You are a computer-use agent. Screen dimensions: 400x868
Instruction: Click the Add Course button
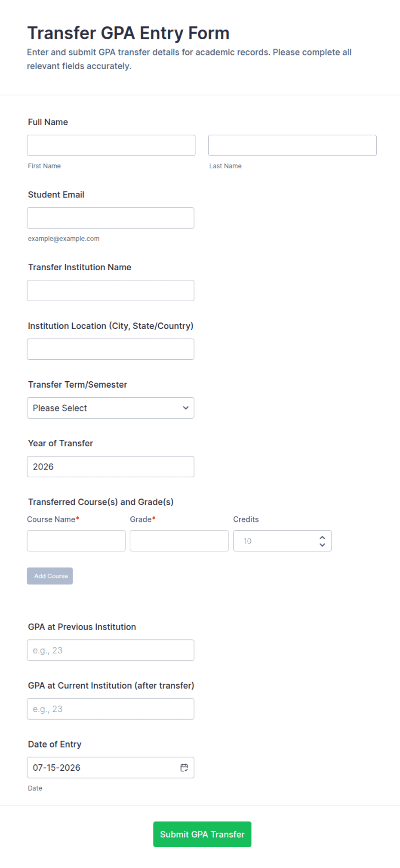50,576
